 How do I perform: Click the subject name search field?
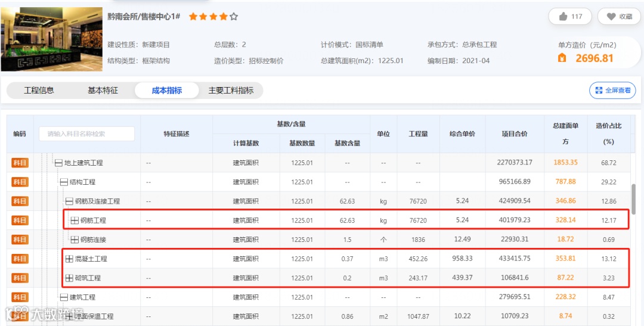(x=86, y=134)
